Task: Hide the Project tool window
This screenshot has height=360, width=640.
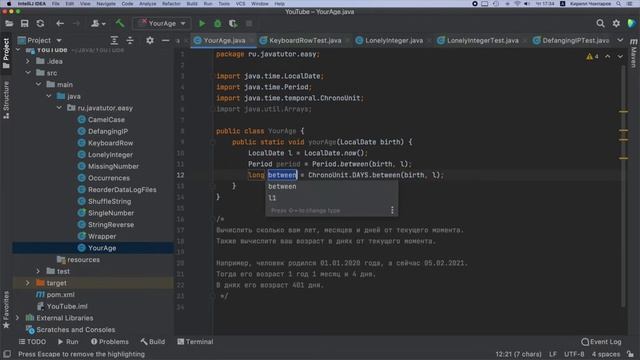Action: point(165,40)
